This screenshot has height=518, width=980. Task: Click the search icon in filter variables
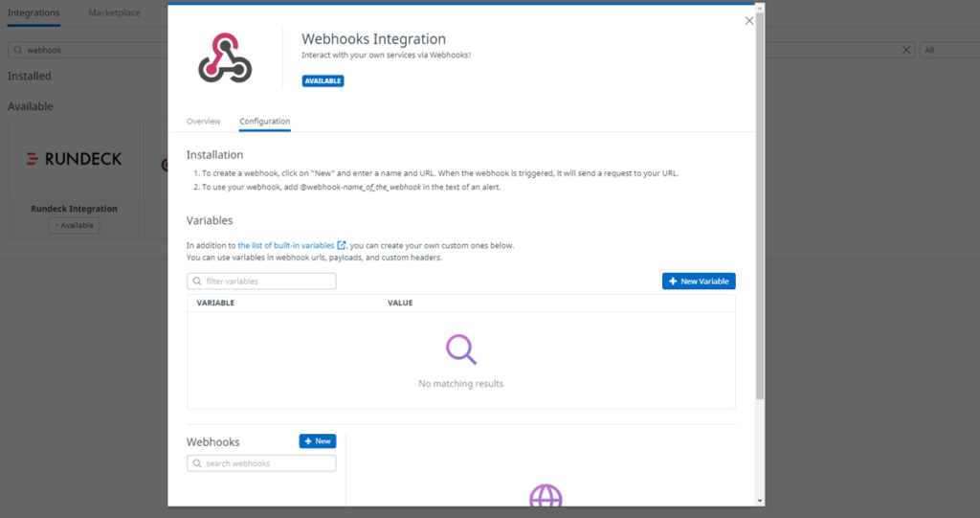pyautogui.click(x=197, y=281)
